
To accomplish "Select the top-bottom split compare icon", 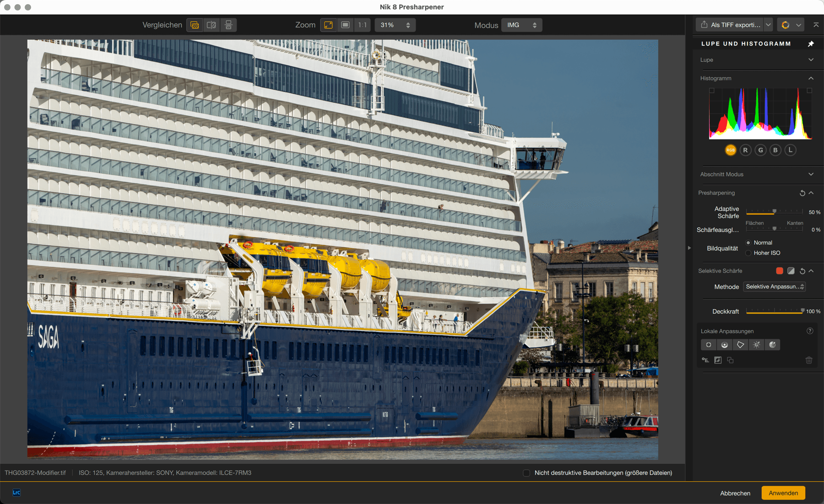I will coord(228,25).
